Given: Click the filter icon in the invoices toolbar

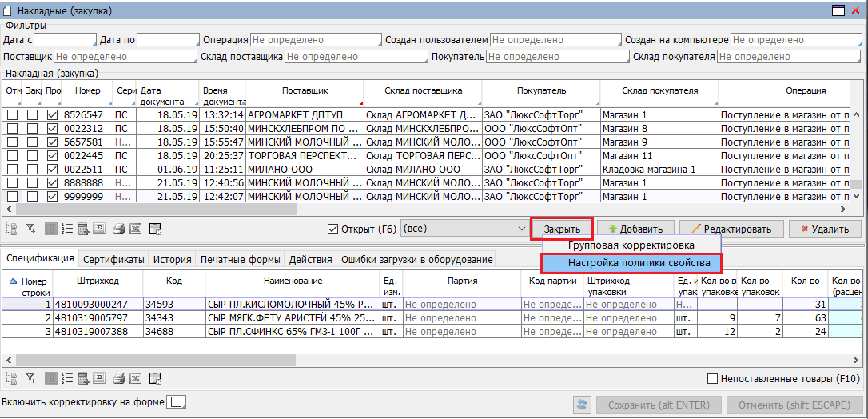Looking at the screenshot, I should tap(30, 229).
